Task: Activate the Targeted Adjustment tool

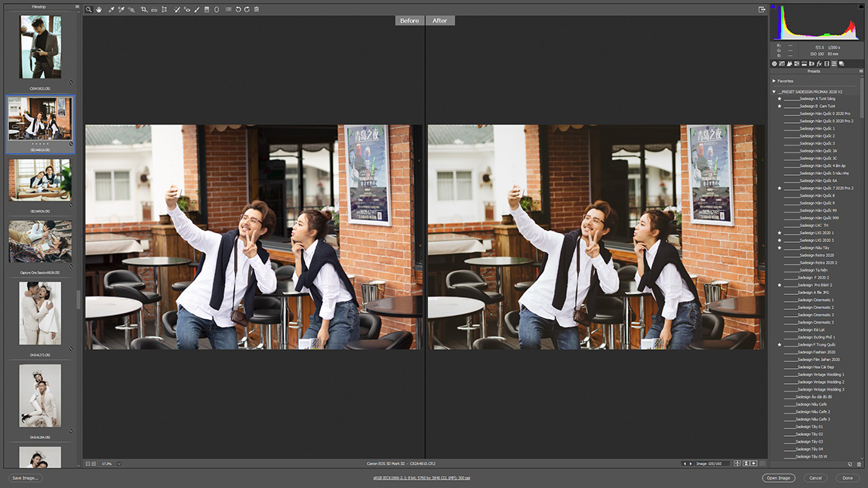Action: pyautogui.click(x=132, y=9)
